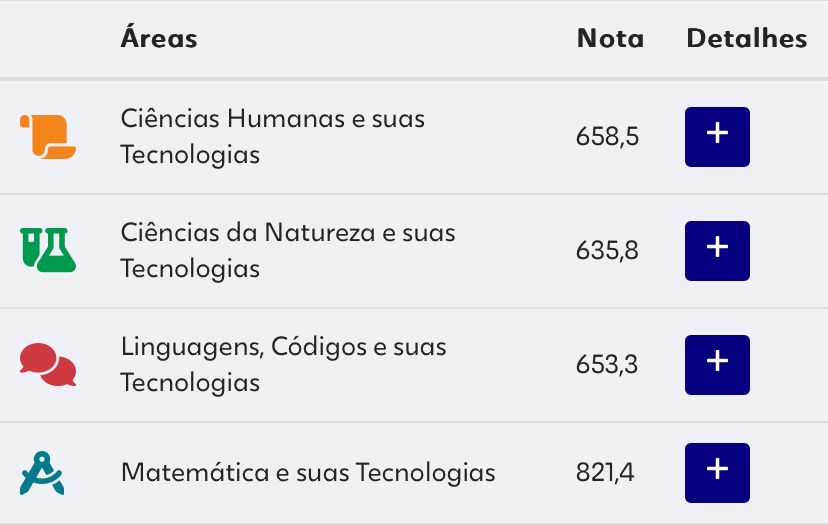Screen dimensions: 828x525
Task: Show details for the Matemática score
Action: click(x=716, y=472)
